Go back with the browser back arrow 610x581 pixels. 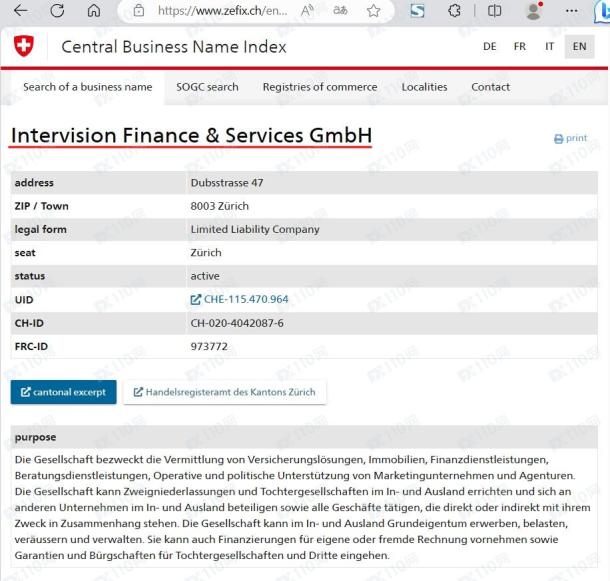click(20, 11)
